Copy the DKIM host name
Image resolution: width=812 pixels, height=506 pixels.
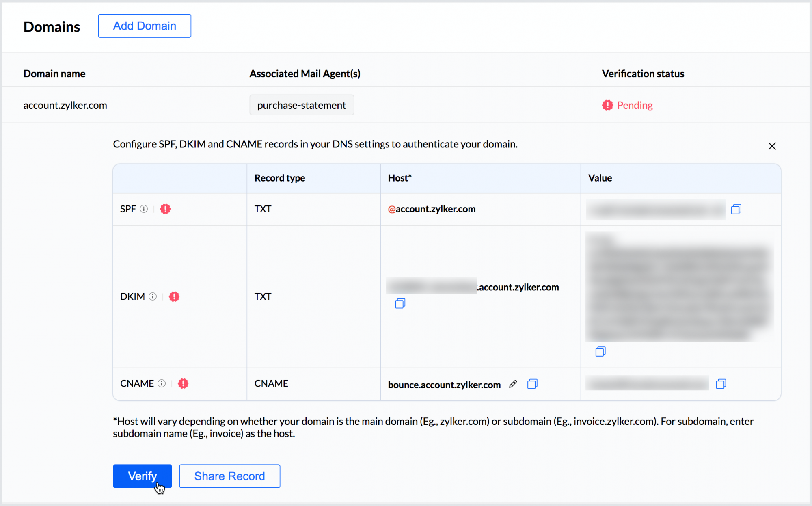pos(400,303)
